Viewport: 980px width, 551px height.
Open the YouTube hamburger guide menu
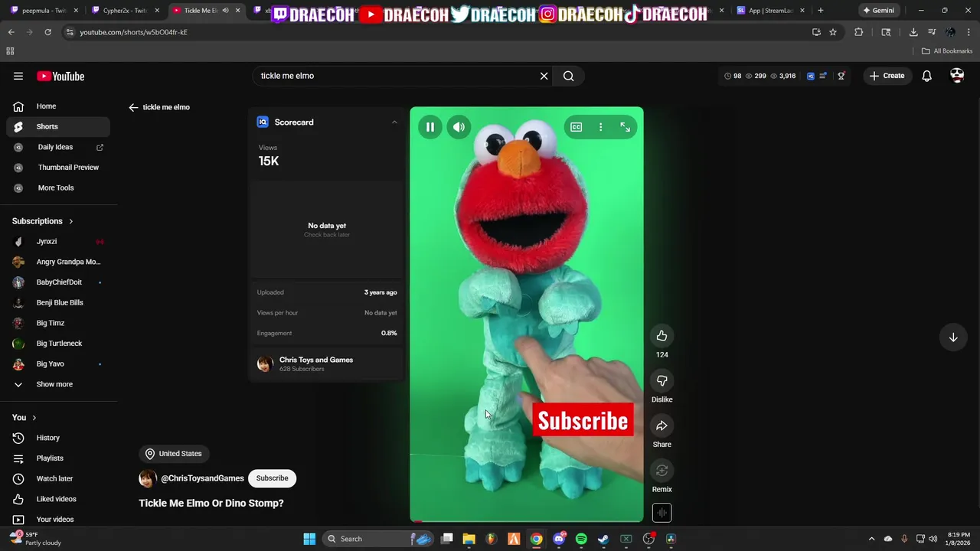pos(18,76)
